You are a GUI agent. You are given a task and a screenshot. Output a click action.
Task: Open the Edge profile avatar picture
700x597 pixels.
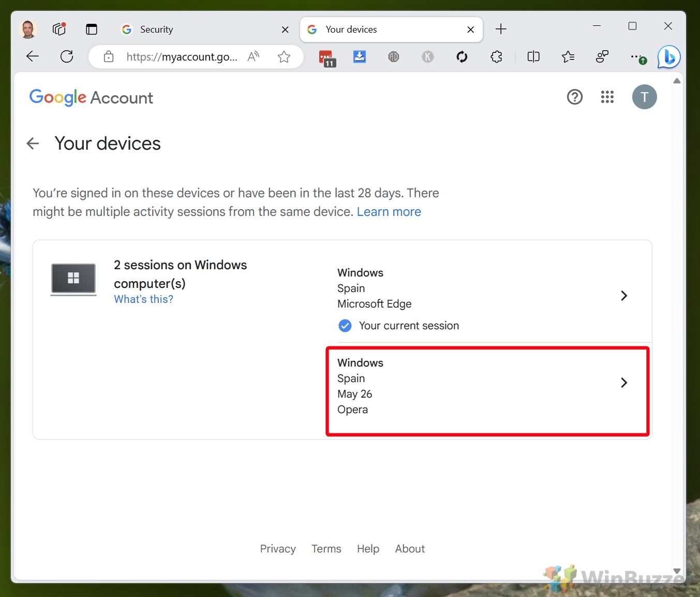click(28, 30)
